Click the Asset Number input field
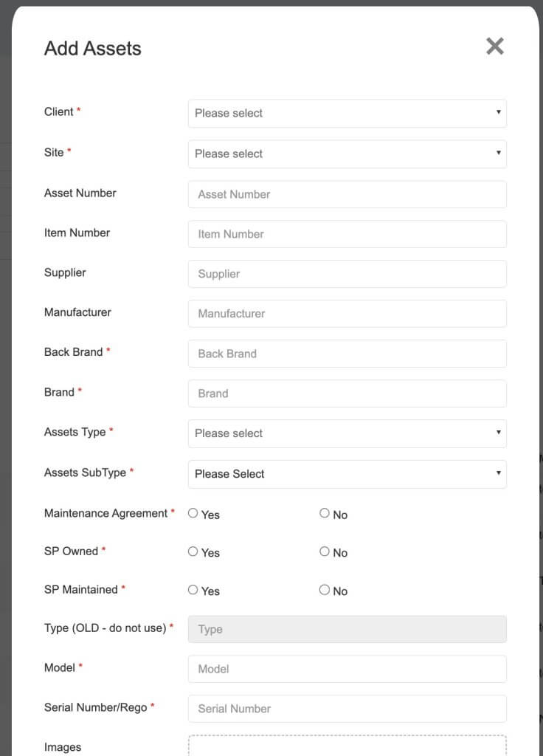 347,194
